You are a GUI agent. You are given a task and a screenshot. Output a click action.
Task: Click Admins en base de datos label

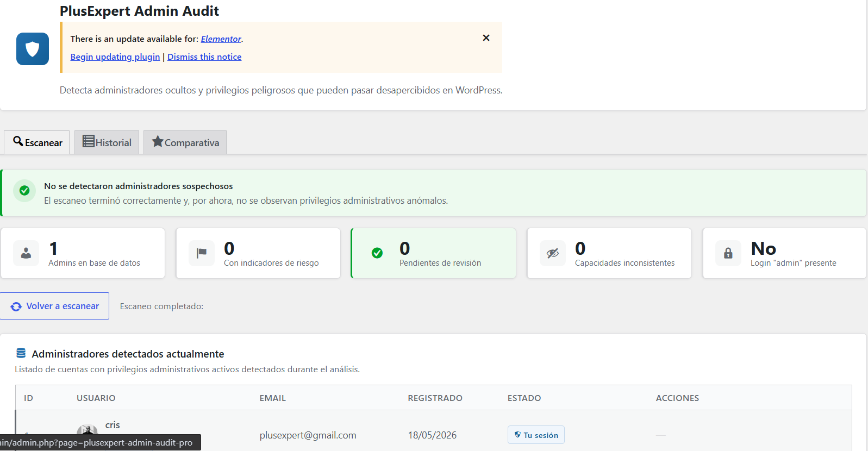(x=94, y=263)
